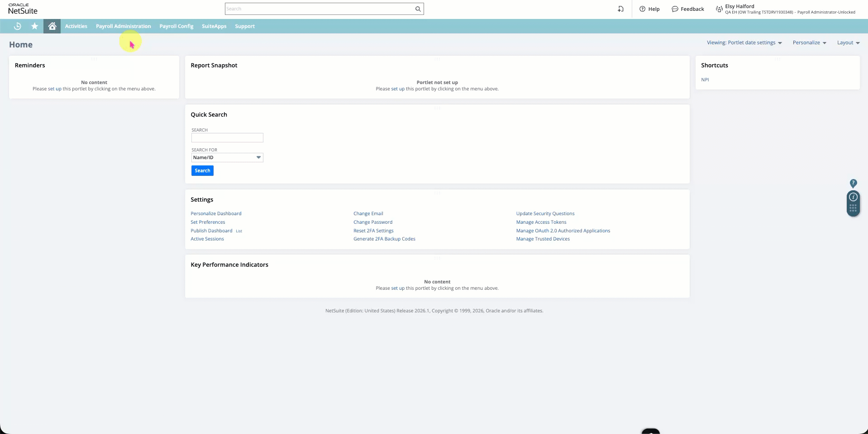Open Change Email link
The height and width of the screenshot is (434, 868).
368,213
